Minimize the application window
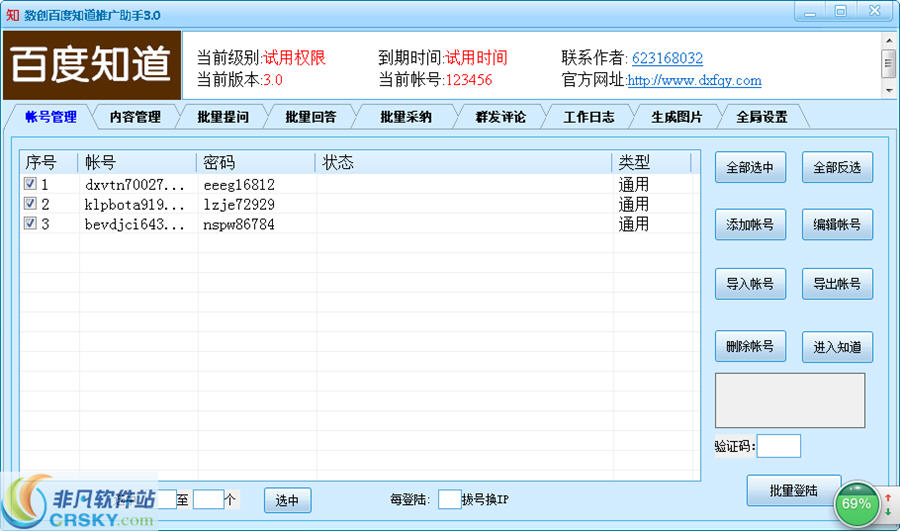The width and height of the screenshot is (900, 531). (x=810, y=11)
